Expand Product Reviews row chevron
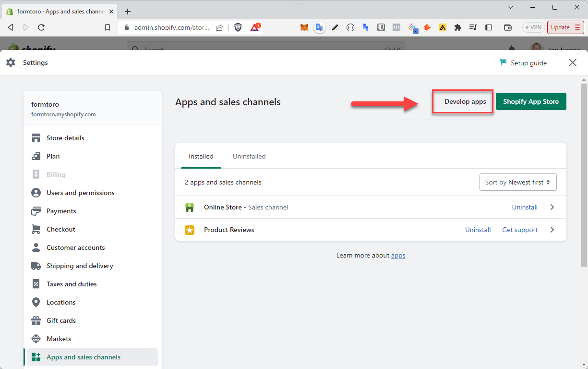This screenshot has width=588, height=369. [552, 230]
